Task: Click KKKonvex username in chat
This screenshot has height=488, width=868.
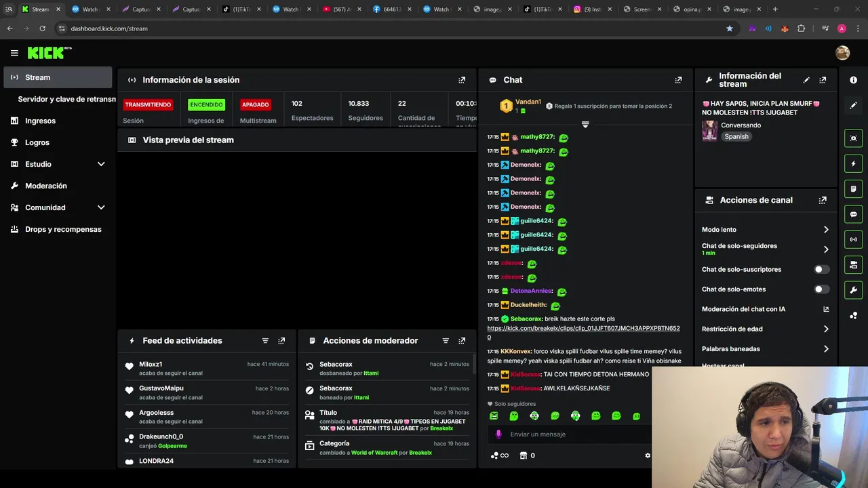Action: pyautogui.click(x=516, y=351)
